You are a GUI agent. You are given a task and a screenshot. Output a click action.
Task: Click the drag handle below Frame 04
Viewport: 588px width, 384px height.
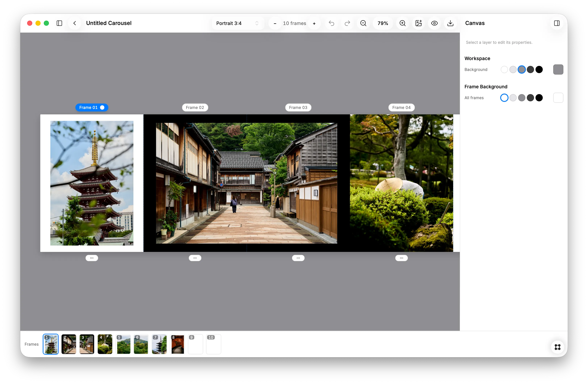[x=402, y=258]
